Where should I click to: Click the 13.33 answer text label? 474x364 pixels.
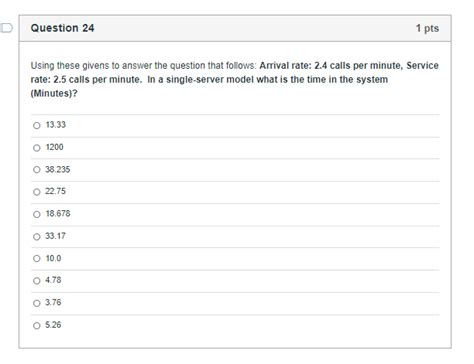pos(56,125)
